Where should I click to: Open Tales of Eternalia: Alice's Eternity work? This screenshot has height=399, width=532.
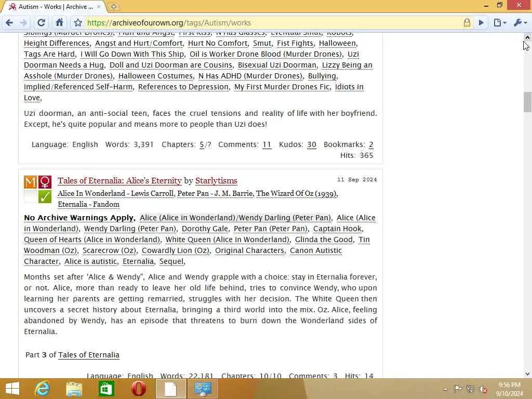point(119,180)
